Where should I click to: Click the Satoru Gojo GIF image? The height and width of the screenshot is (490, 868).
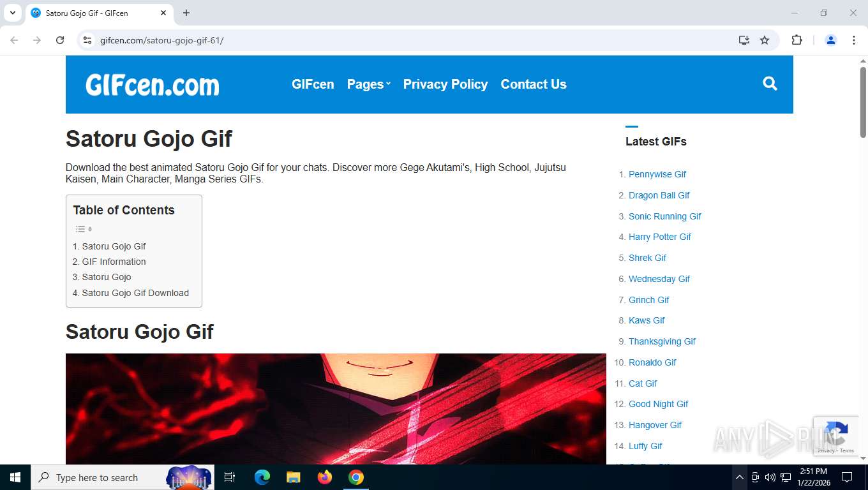pyautogui.click(x=336, y=409)
